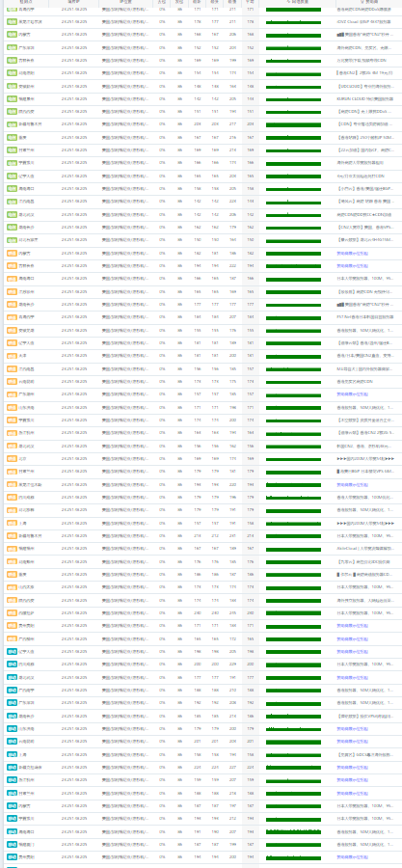402x868 pixels.
Task: Click the first teal 移动 badge
Action: (x=12, y=652)
